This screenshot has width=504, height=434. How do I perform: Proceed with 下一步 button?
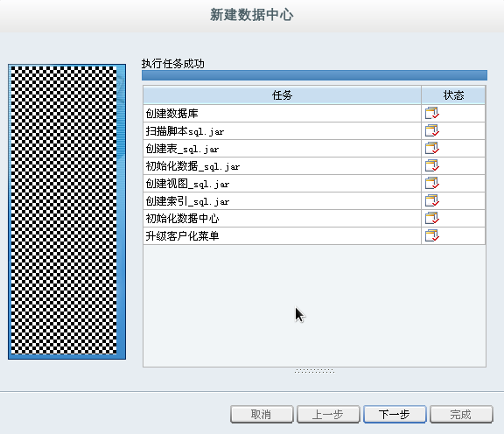pos(395,415)
